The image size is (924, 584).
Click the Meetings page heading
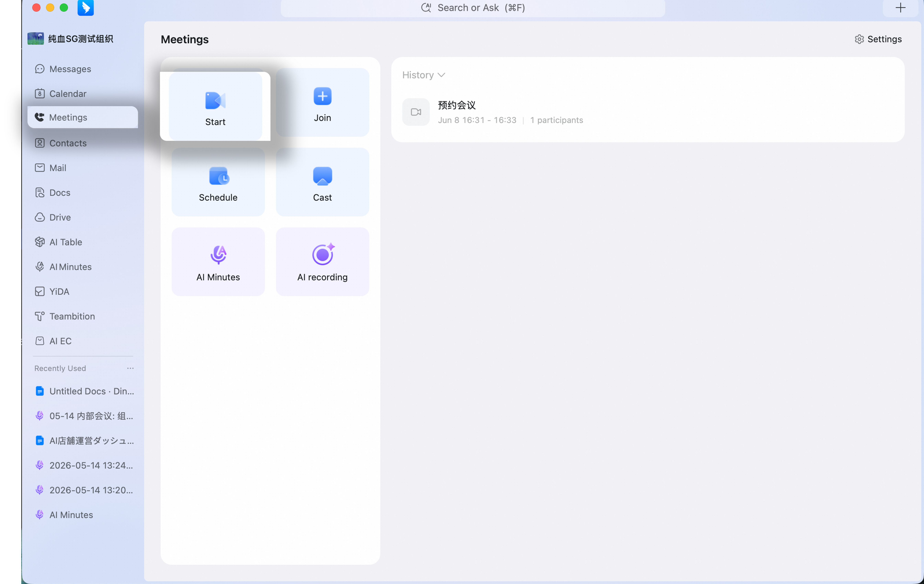184,39
